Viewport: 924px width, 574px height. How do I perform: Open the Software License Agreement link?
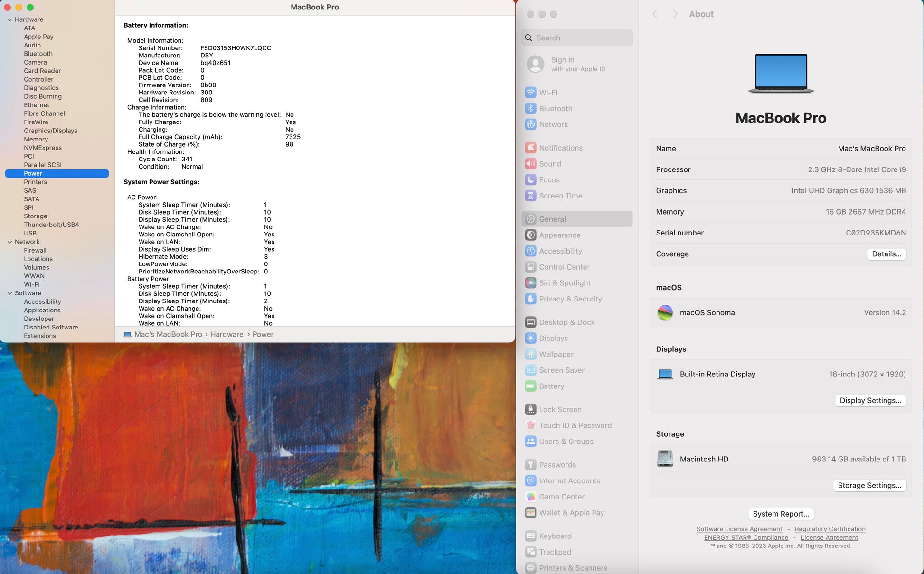[739, 529]
